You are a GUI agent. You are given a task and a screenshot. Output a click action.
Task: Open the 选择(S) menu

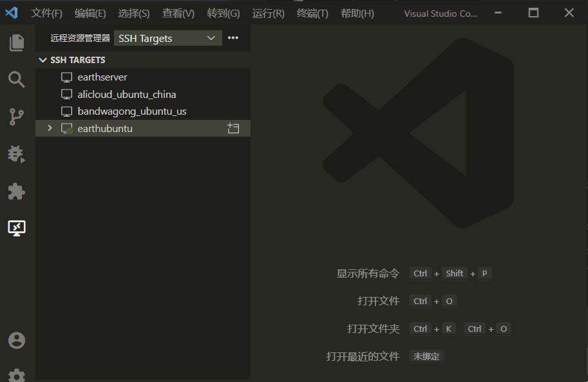click(134, 14)
